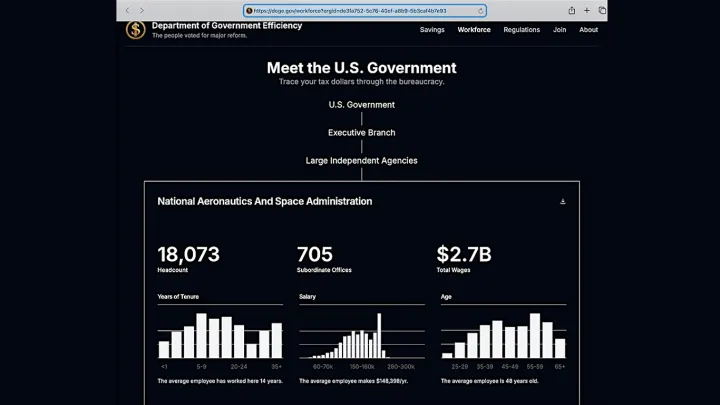Select the U.S. Government hierarchy node
Screen dimensions: 720x405
[362, 105]
